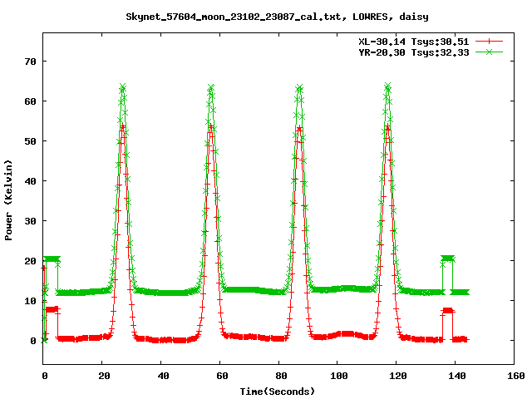Viewport: 532px width, 399px height.
Task: Click the x-axis tick label 160
Action: tap(515, 376)
